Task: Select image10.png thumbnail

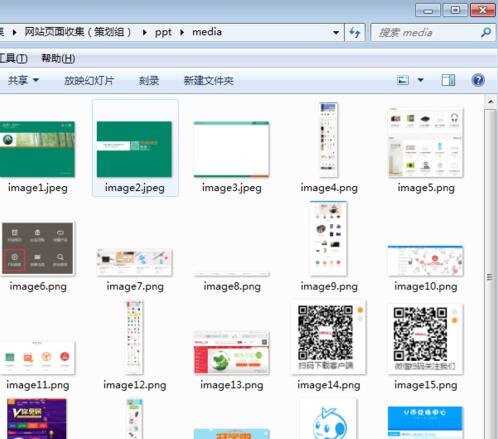Action: coord(426,261)
